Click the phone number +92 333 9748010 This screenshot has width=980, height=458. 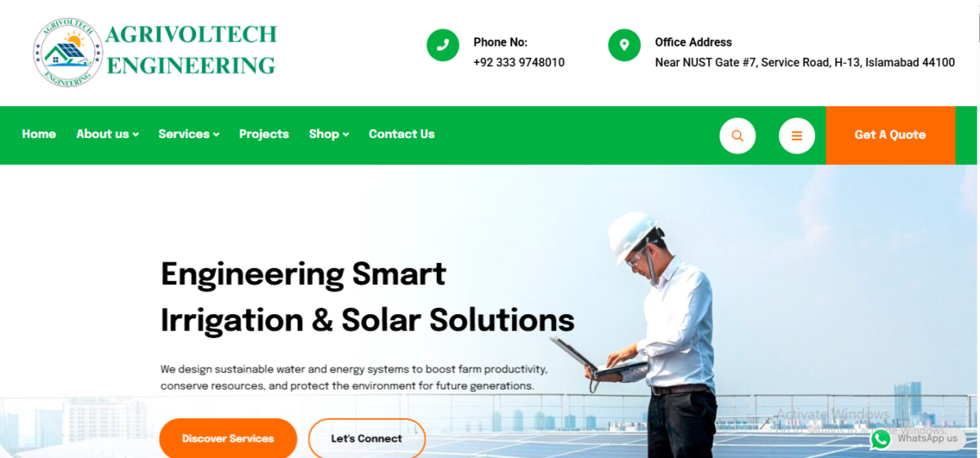coord(519,62)
